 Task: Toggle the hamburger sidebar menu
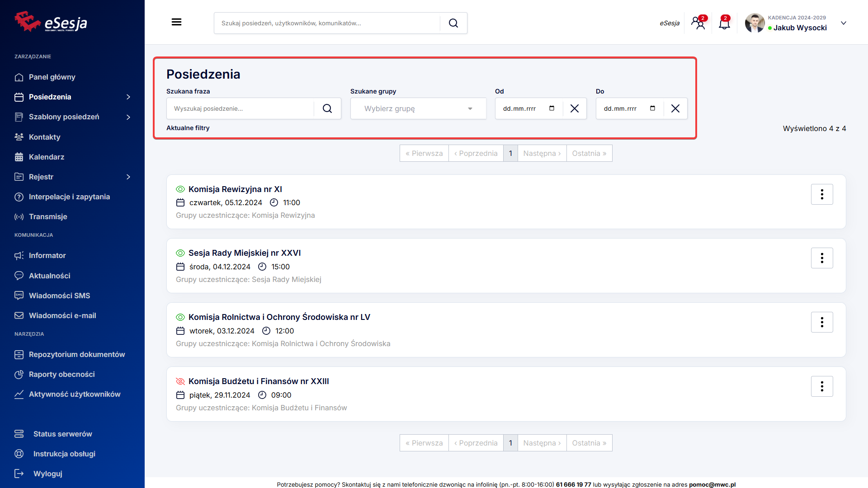pos(176,22)
